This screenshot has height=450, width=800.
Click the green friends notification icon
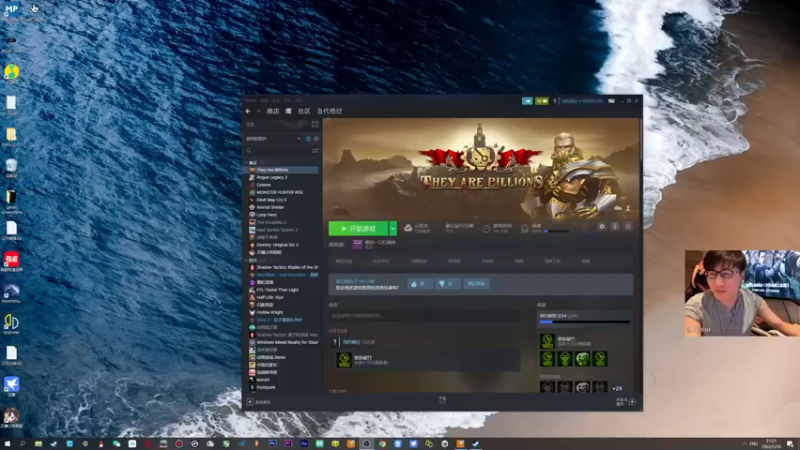542,101
